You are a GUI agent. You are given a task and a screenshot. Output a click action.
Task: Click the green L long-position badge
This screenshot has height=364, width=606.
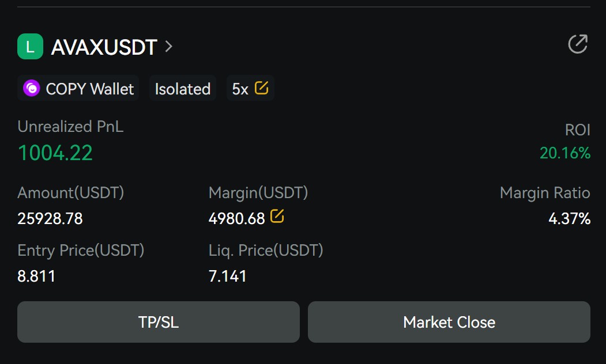coord(31,47)
